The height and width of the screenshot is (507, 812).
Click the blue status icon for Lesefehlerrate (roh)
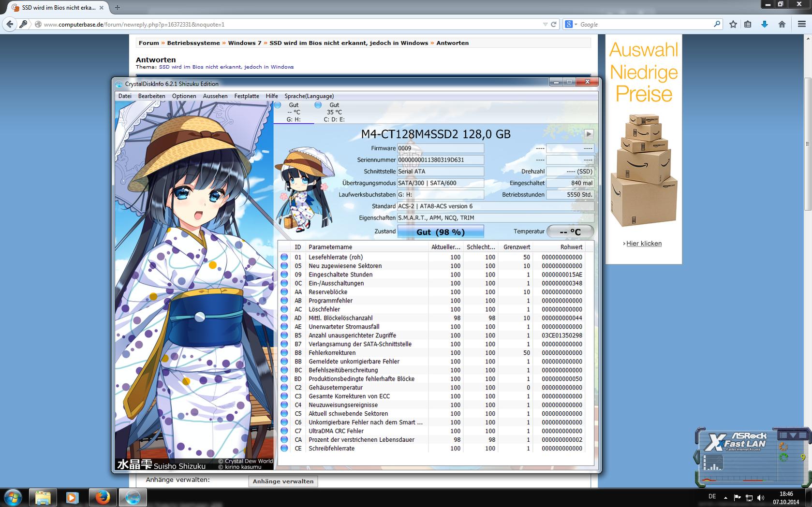coord(284,257)
